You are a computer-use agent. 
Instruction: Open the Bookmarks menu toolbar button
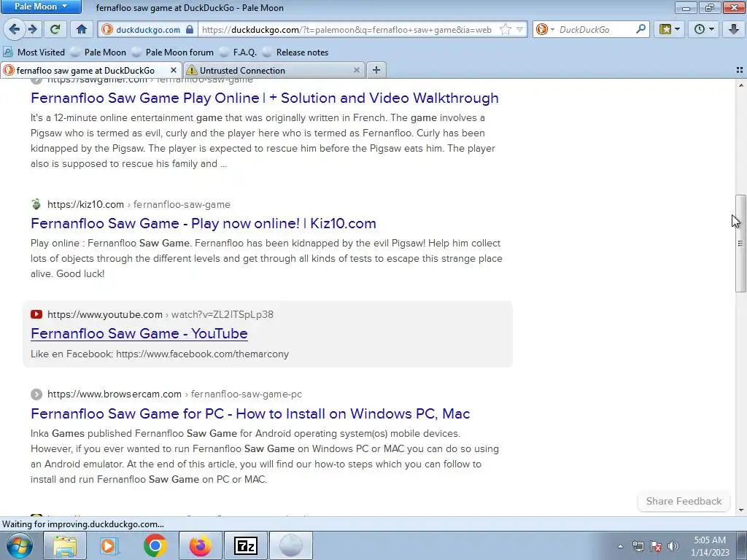point(670,29)
